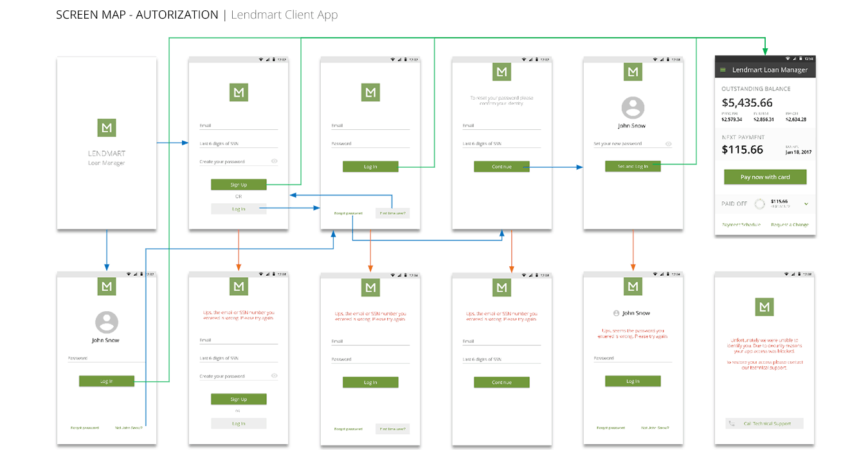The height and width of the screenshot is (450, 868).
Task: Click Forgot password on John Snow screen without error
Action: pos(85,428)
